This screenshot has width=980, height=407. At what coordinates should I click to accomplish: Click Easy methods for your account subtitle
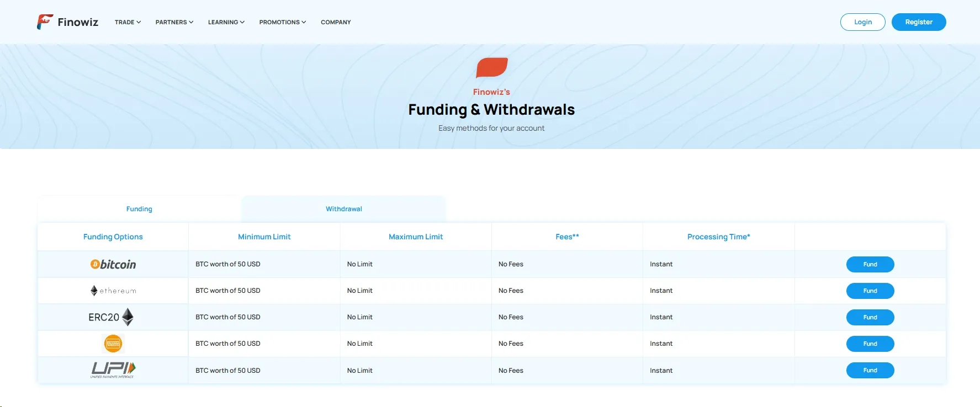pos(491,128)
